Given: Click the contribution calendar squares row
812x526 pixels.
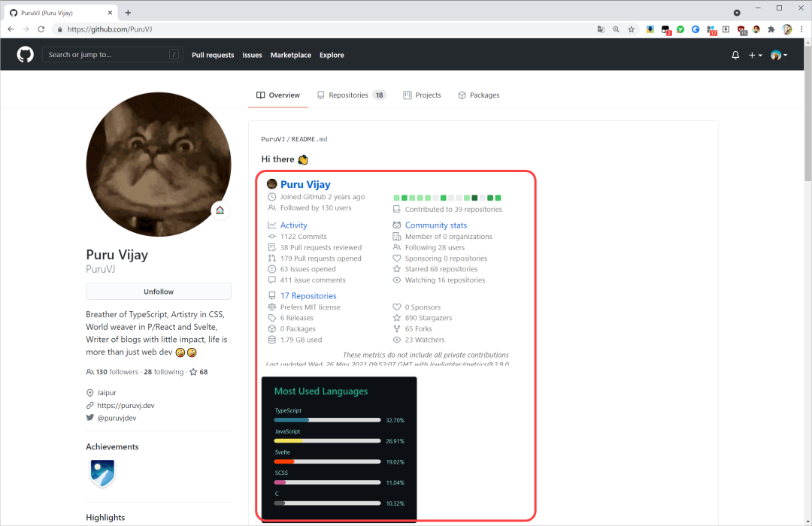Looking at the screenshot, I should pyautogui.click(x=447, y=198).
